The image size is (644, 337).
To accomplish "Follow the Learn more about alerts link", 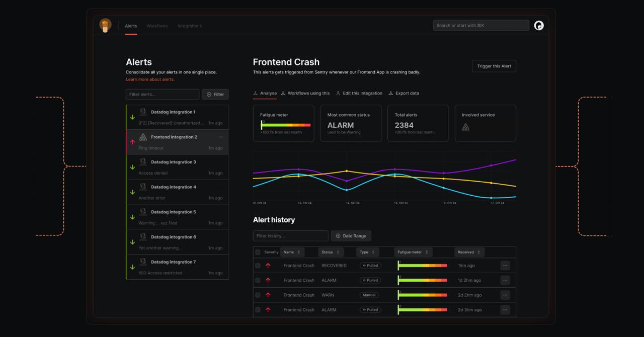I will point(150,79).
